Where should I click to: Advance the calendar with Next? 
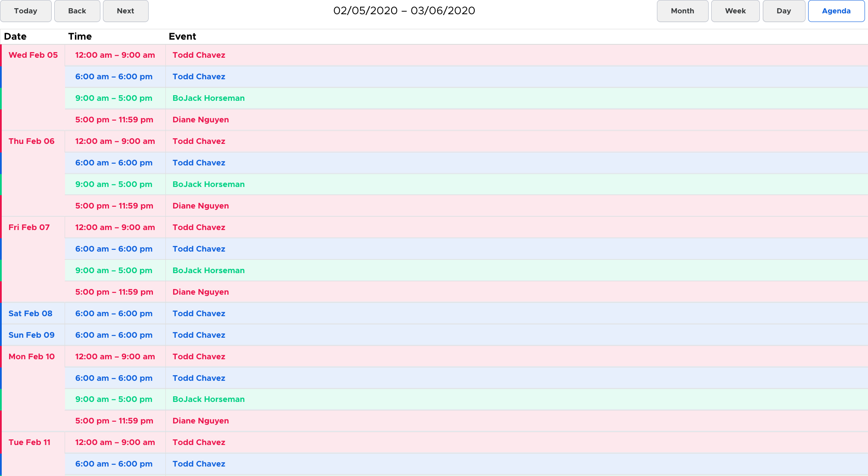point(126,11)
